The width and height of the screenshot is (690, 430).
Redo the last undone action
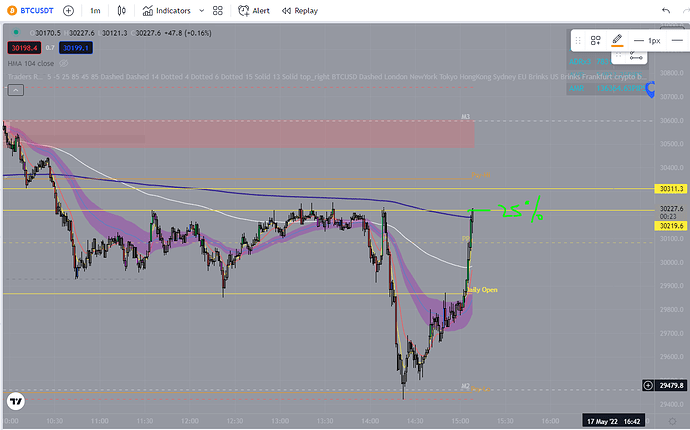686,11
